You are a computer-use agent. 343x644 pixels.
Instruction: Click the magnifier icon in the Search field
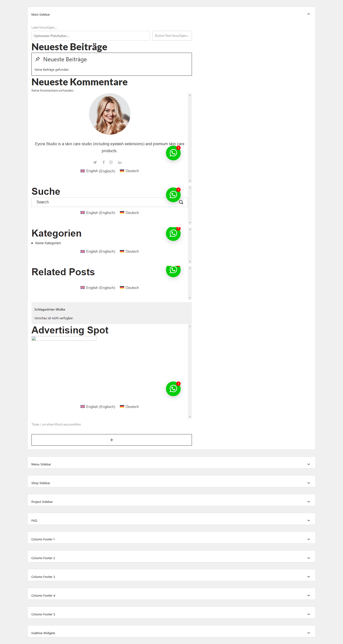[x=181, y=202]
